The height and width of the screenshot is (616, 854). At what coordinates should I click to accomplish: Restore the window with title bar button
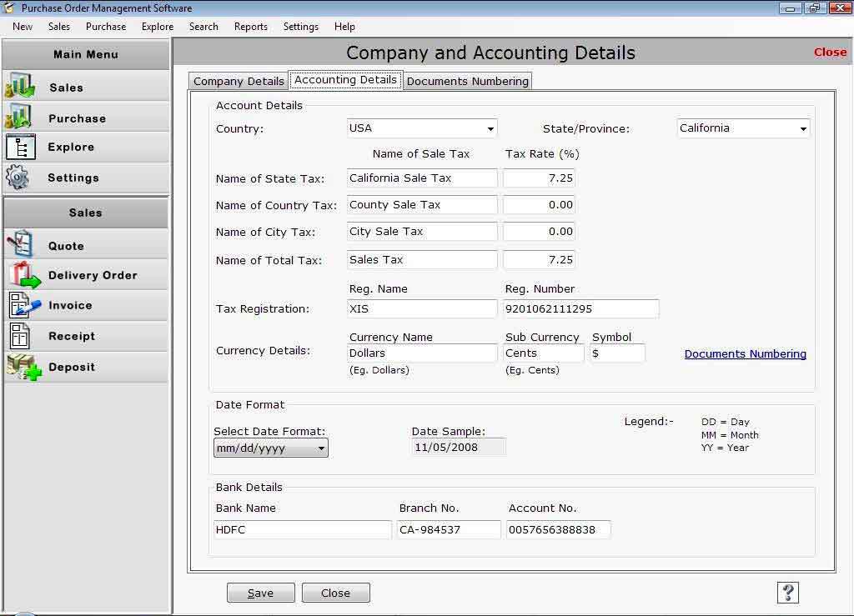(x=815, y=8)
